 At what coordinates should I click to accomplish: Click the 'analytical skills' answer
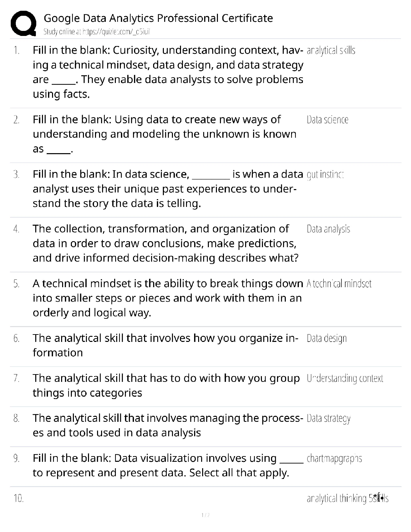tap(331, 51)
